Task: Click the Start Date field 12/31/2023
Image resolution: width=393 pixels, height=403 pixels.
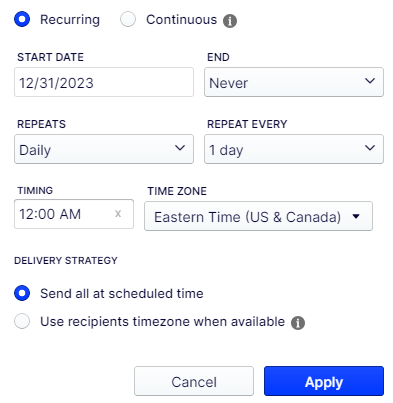Action: point(104,82)
